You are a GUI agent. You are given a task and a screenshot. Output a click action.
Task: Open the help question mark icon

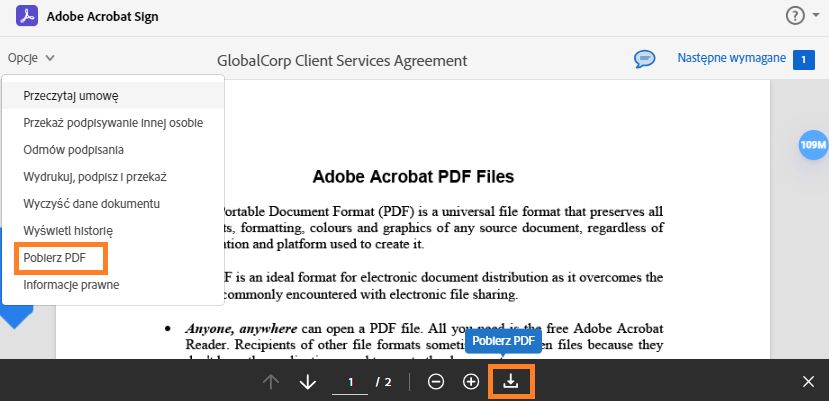point(795,16)
